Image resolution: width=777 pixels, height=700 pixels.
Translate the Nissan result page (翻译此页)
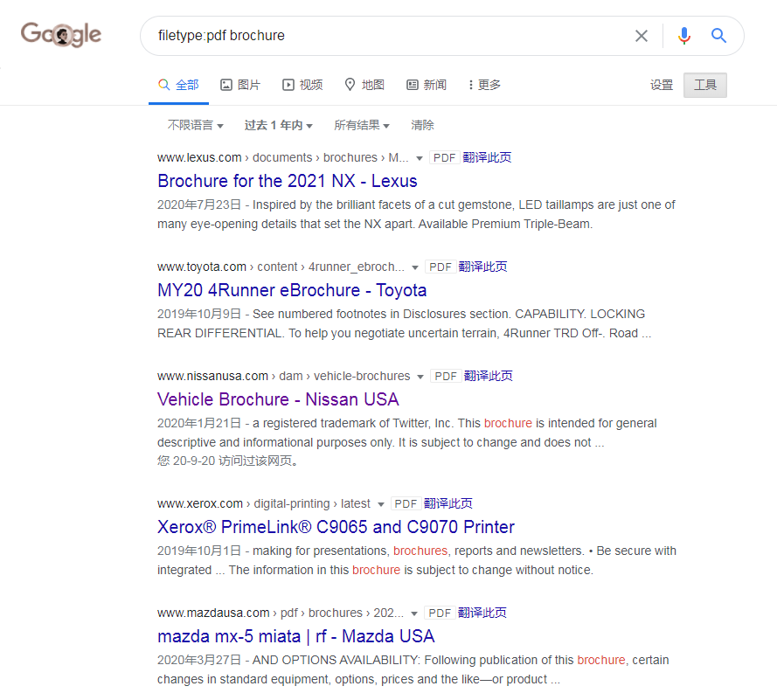(488, 376)
